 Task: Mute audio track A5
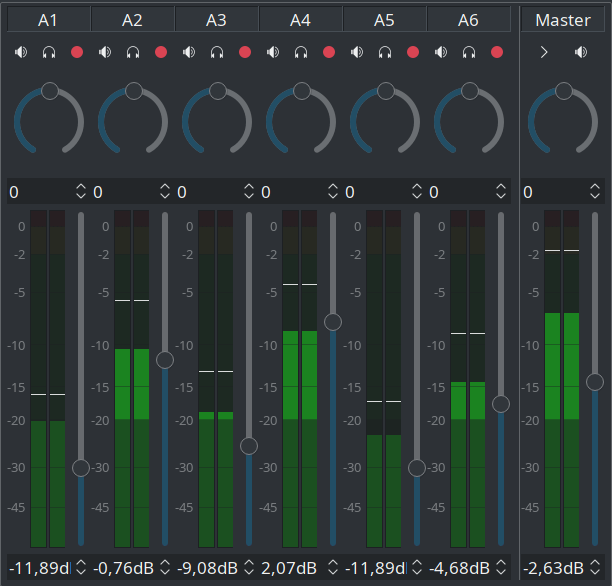pyautogui.click(x=357, y=52)
